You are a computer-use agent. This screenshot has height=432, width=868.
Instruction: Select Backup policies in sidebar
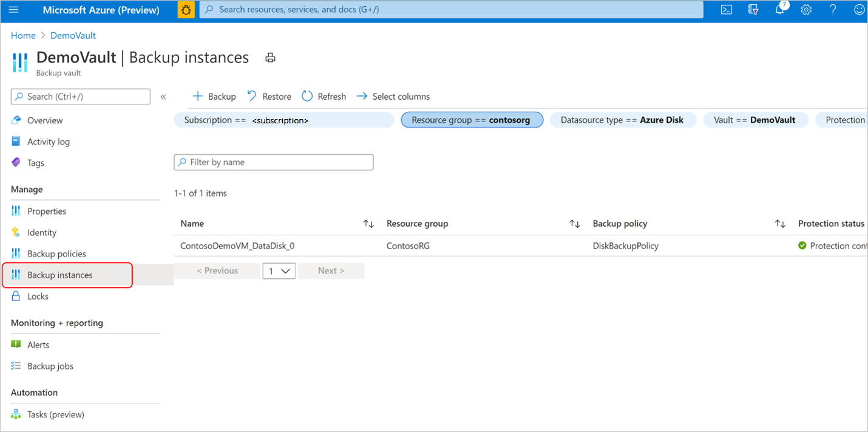click(56, 254)
